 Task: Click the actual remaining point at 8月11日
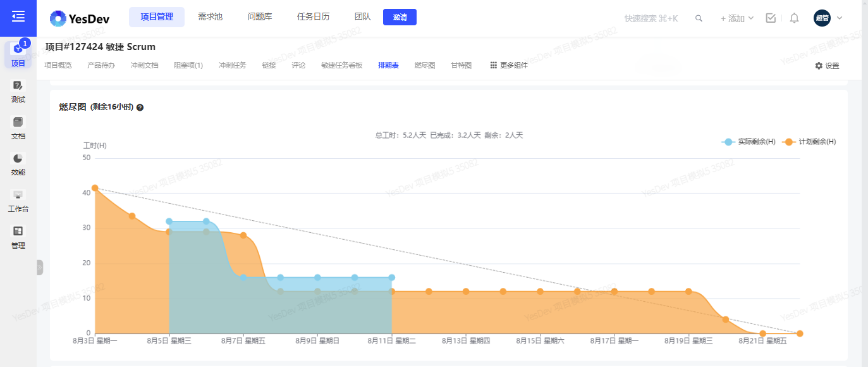click(x=392, y=277)
